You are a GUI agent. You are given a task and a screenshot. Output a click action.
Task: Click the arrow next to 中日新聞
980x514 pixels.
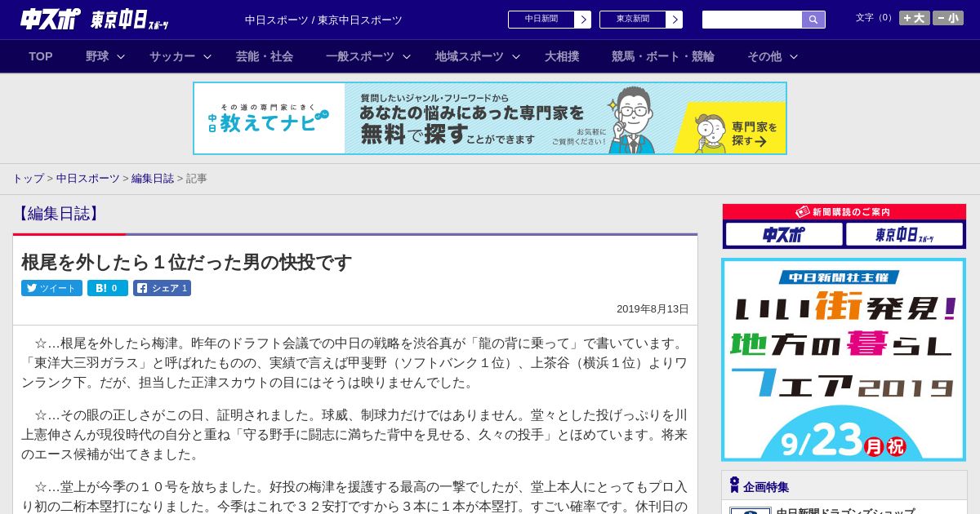pyautogui.click(x=583, y=20)
